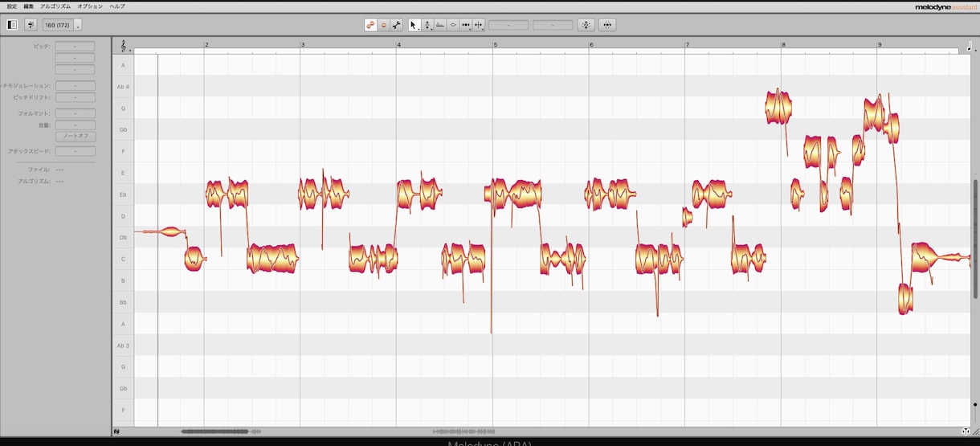
Task: Click the 音量 value field
Action: click(x=75, y=125)
